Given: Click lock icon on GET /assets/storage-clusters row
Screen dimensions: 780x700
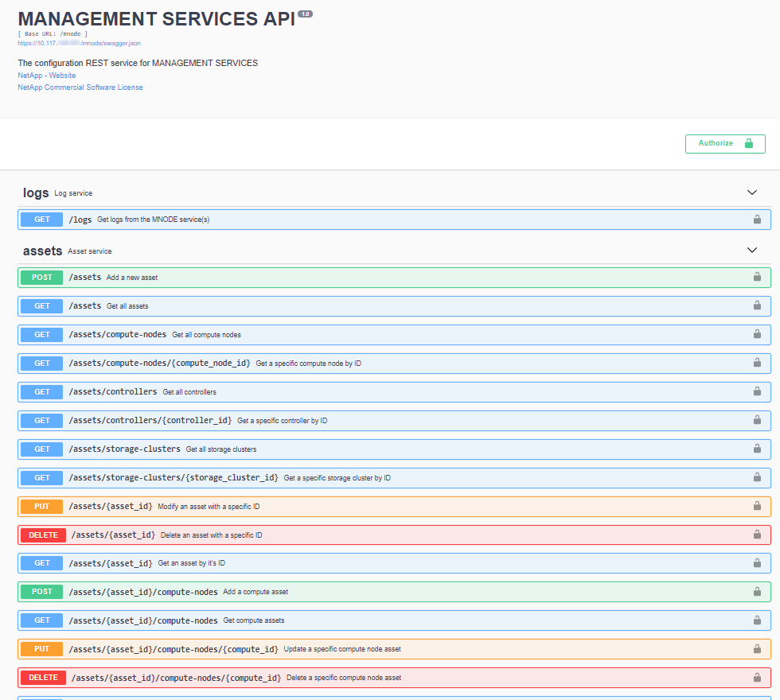Looking at the screenshot, I should (757, 449).
